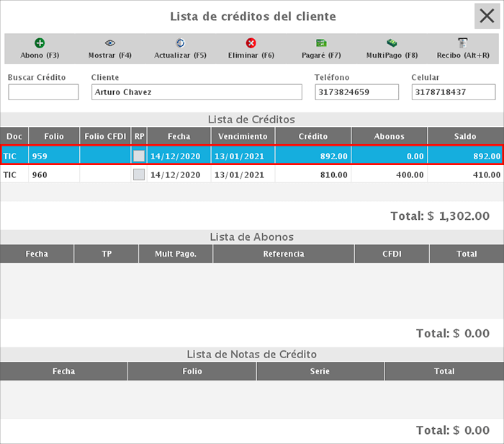Click the Folio CFDI column header
The height and width of the screenshot is (444, 504).
(x=105, y=136)
